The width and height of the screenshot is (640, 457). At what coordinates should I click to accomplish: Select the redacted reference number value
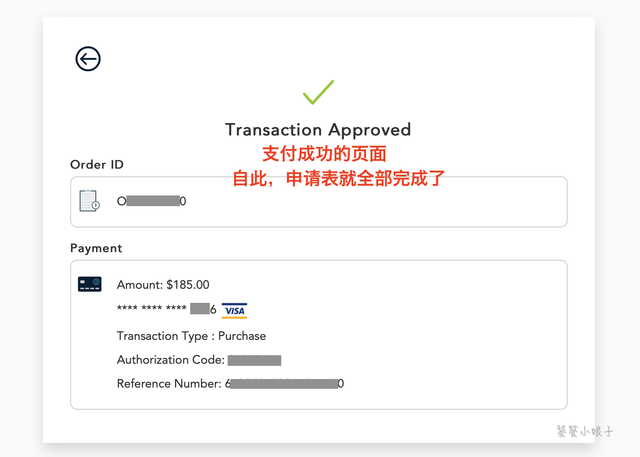pos(284,384)
